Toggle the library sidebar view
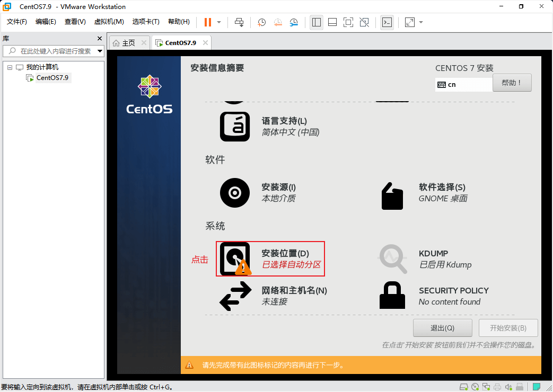Screen dimensions: 553x392 (x=317, y=22)
